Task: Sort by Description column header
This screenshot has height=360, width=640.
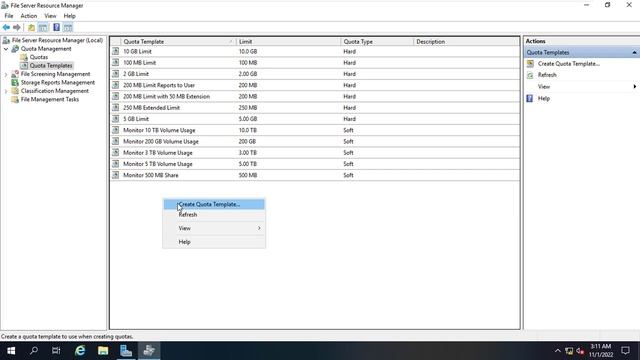Action: (x=466, y=42)
